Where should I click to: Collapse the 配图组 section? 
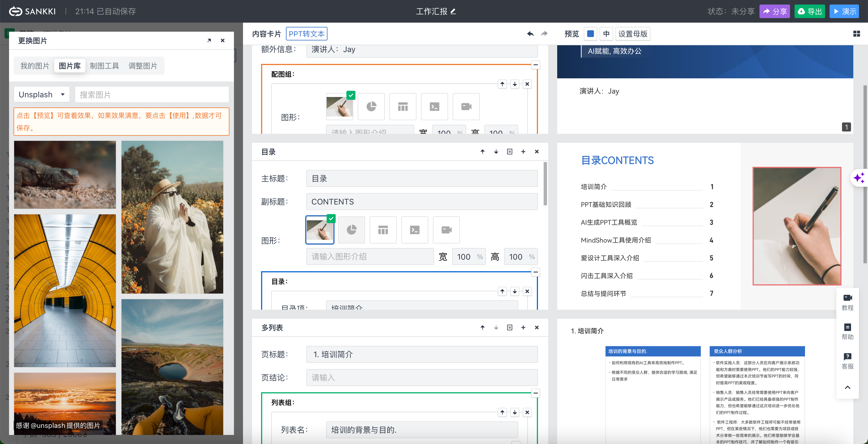coord(535,65)
